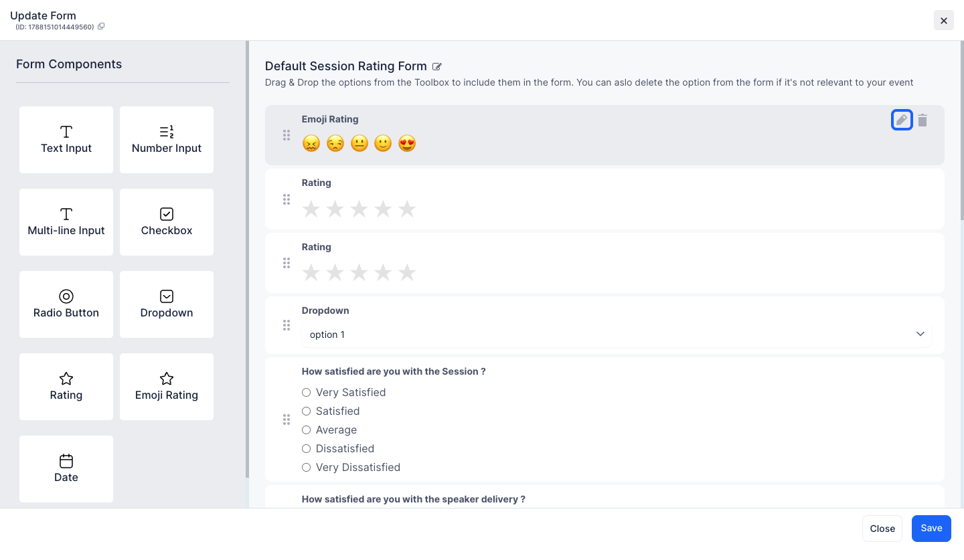Screen dimensions: 964x560
Task: Click the Checkbox component tile
Action: point(167,222)
